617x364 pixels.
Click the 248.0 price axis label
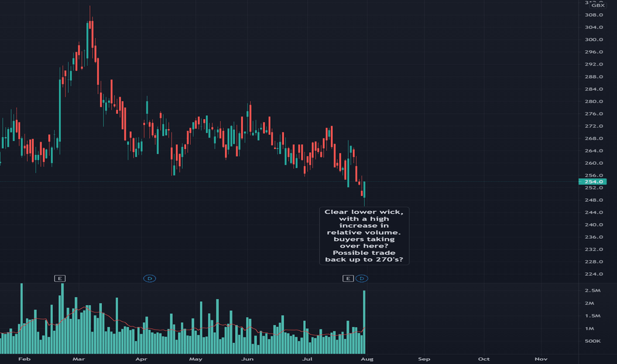tap(594, 200)
